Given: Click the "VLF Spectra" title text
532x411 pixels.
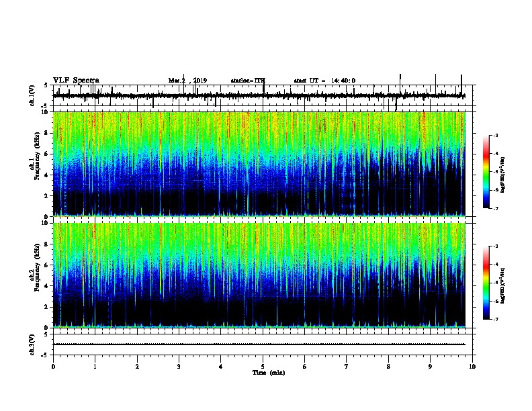Looking at the screenshot, I should click(x=76, y=81).
